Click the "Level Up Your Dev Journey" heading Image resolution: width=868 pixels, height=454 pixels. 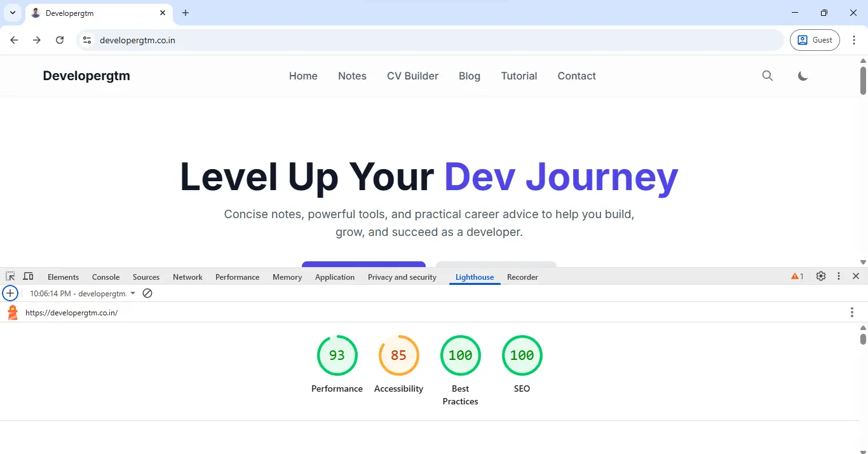pos(430,177)
